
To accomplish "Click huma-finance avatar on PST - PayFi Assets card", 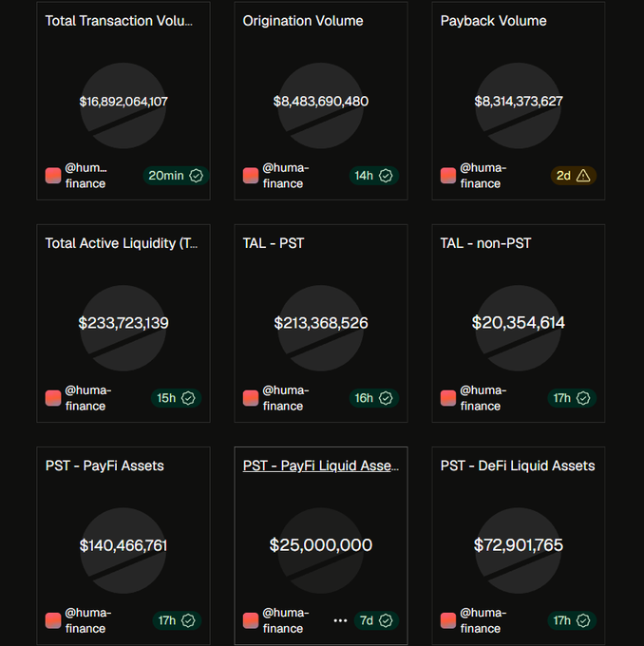I will 53,620.
